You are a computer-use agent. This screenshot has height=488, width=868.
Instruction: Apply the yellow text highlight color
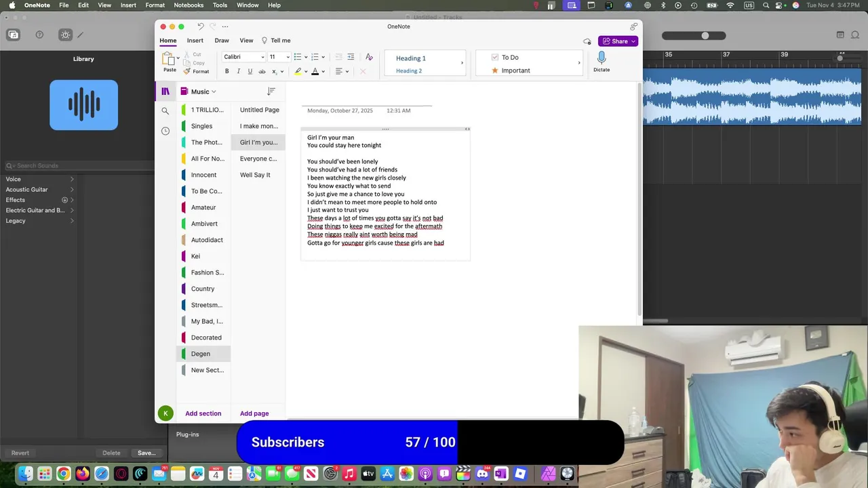click(298, 71)
